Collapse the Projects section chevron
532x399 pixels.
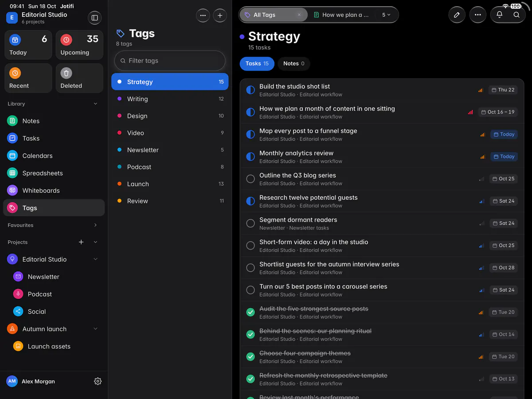point(95,242)
